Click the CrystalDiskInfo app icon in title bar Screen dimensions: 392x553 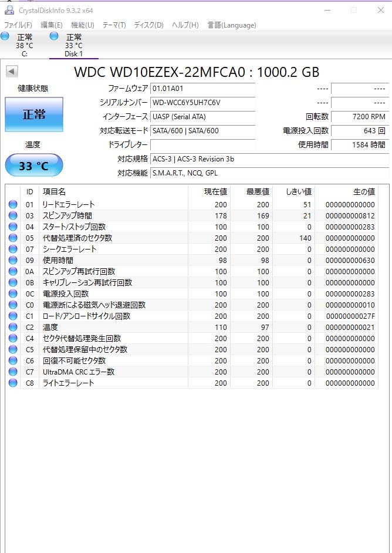pyautogui.click(x=9, y=10)
